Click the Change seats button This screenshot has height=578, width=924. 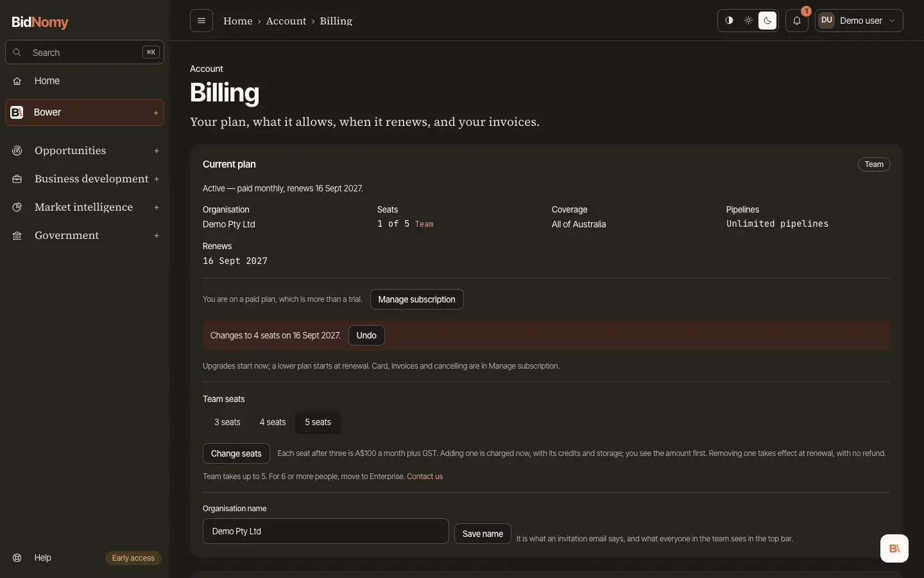pos(236,453)
